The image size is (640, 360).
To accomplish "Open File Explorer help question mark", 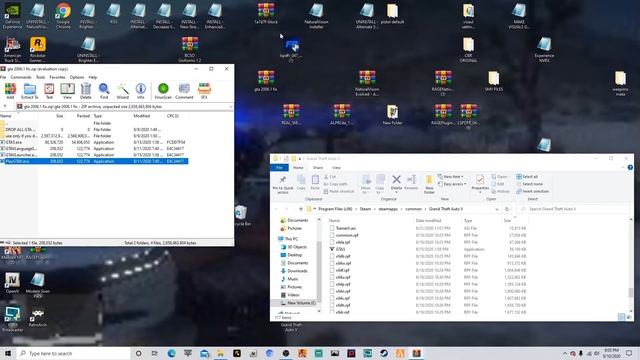I will pyautogui.click(x=630, y=168).
